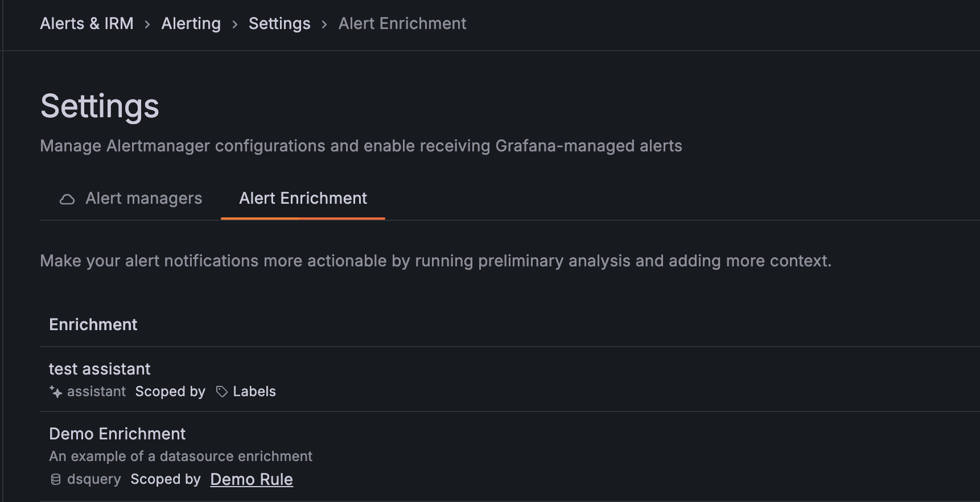Switch to the Alert managers tab
Screen dimensions: 980x502
click(x=143, y=198)
